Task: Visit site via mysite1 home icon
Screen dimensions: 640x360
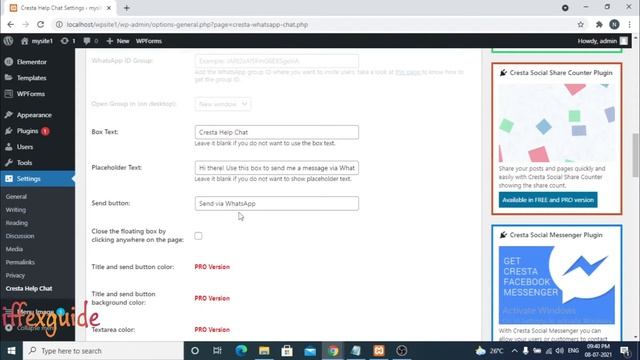Action: (x=37, y=41)
